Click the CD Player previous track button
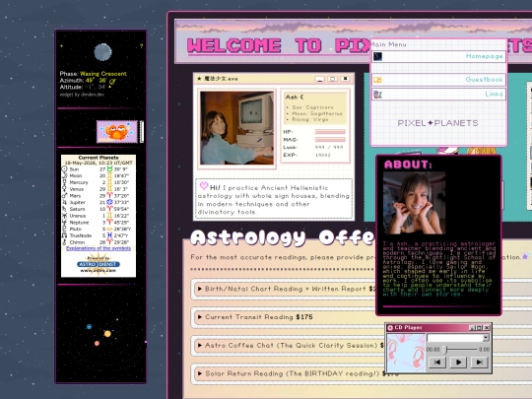 click(x=437, y=362)
